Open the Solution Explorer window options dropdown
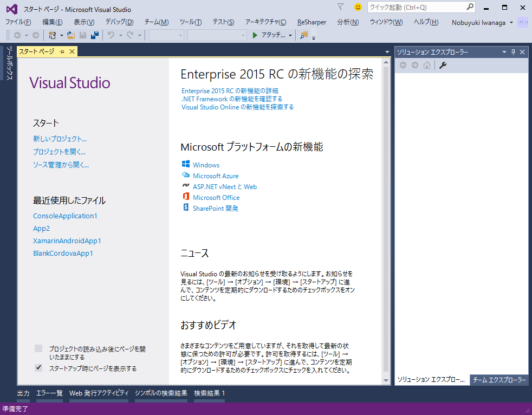 (504, 52)
